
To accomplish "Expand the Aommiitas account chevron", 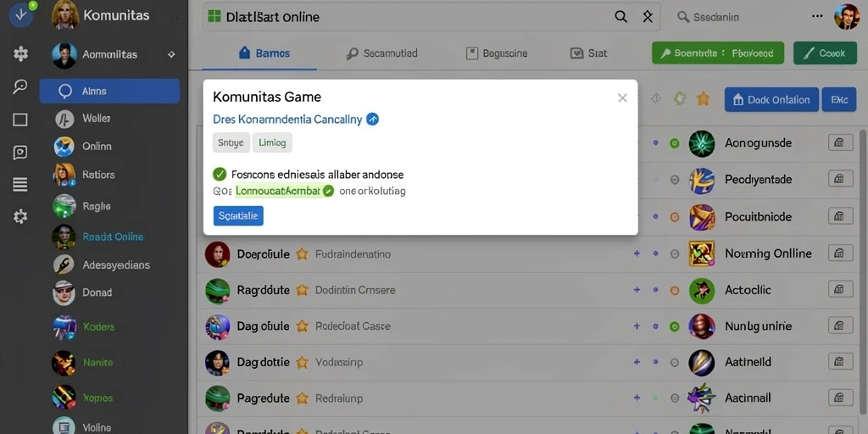I will pyautogui.click(x=171, y=54).
